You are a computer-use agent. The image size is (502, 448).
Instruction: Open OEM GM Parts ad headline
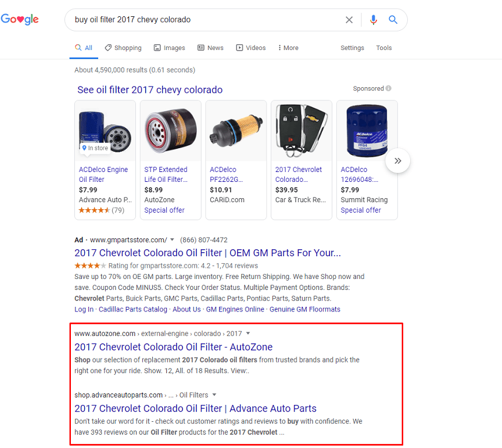pyautogui.click(x=207, y=253)
